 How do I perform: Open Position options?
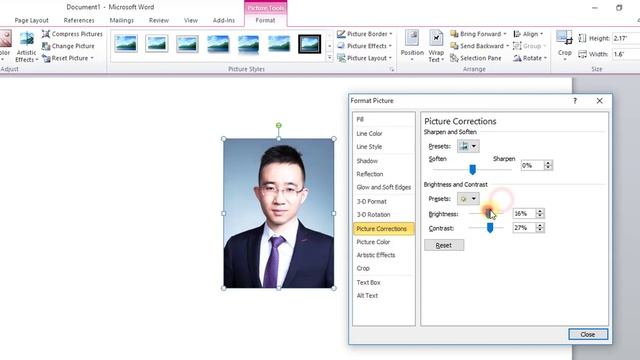[x=412, y=46]
